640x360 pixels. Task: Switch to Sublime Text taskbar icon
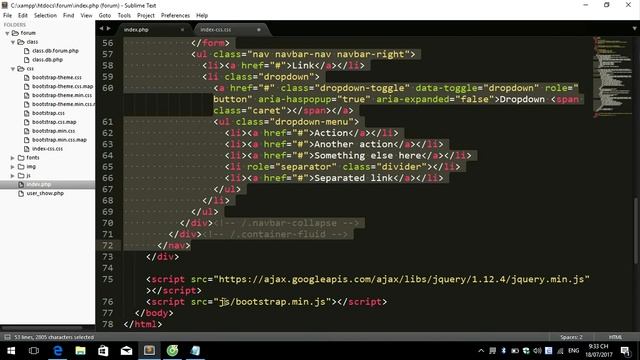tap(149, 351)
